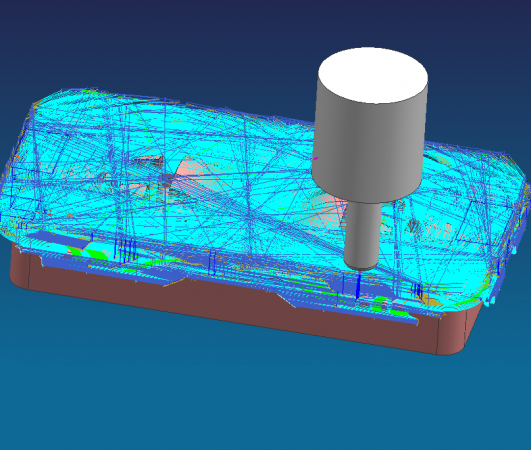Click the rounded left corner of brown base
The height and width of the screenshot is (450, 531).
[x=20, y=267]
